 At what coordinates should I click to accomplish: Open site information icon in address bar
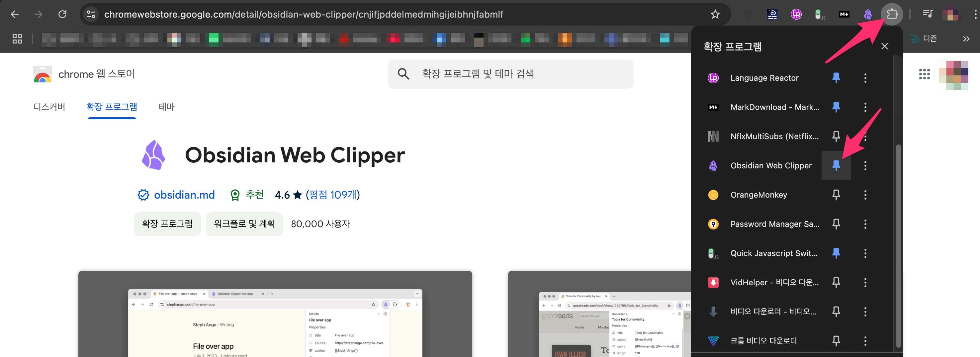point(91,15)
